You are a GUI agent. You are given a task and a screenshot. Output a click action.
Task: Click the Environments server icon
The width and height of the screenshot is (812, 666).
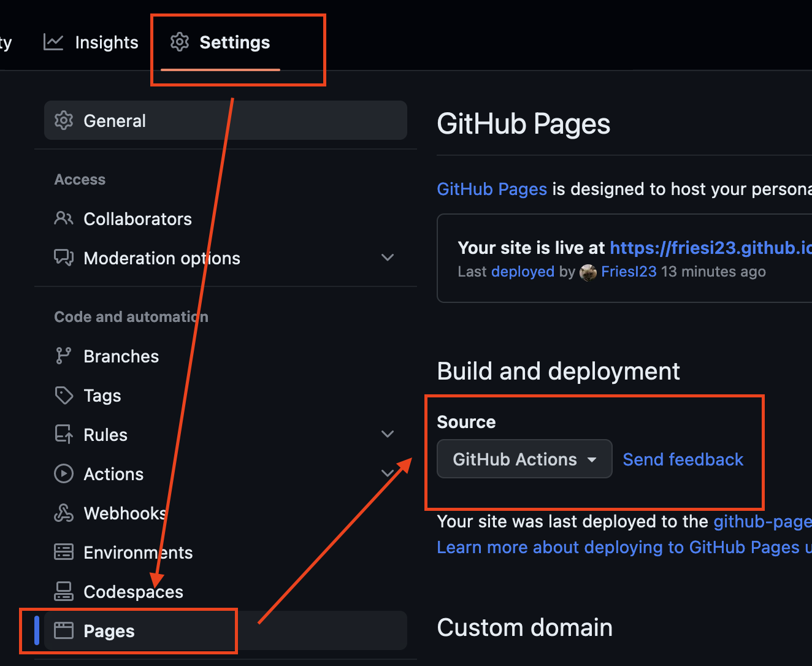coord(64,552)
